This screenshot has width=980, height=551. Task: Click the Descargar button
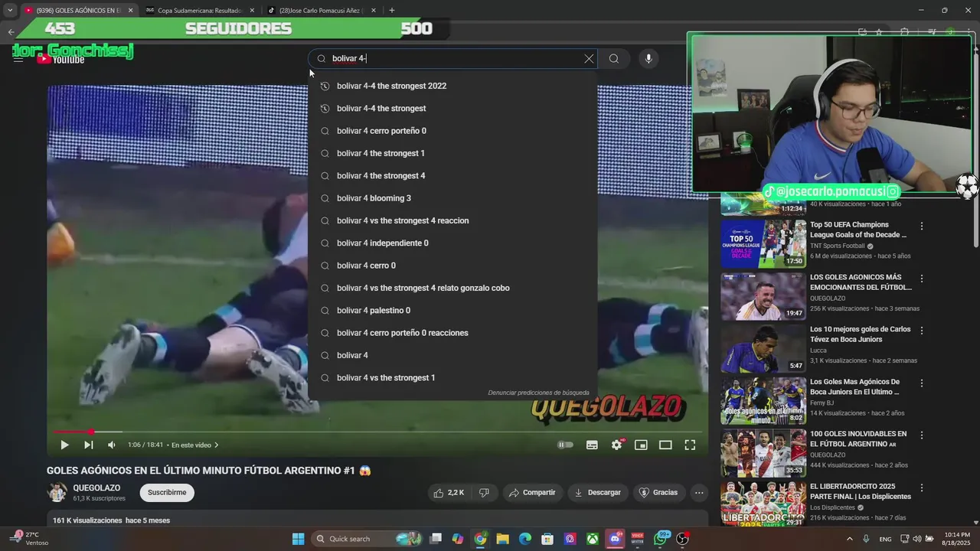598,493
